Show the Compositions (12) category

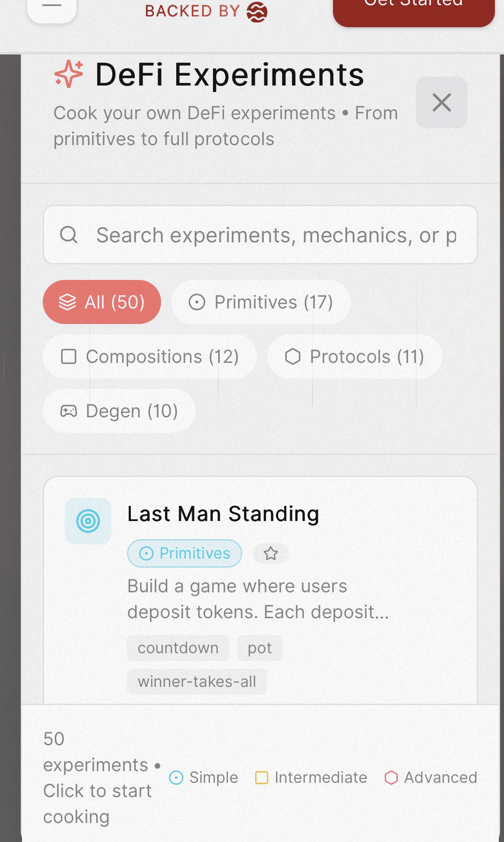tap(150, 357)
